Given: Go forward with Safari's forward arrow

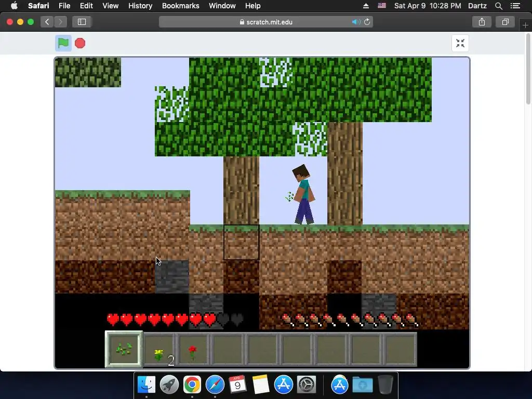Looking at the screenshot, I should pyautogui.click(x=60, y=22).
